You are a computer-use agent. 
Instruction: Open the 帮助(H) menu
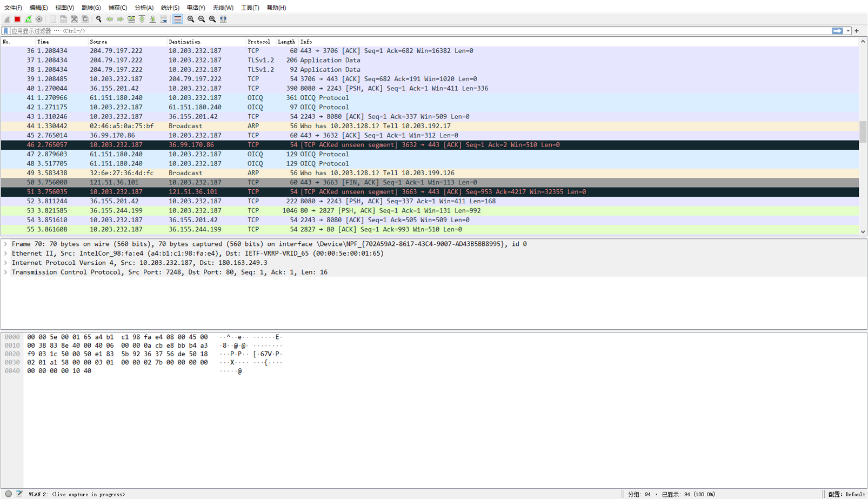click(x=276, y=8)
